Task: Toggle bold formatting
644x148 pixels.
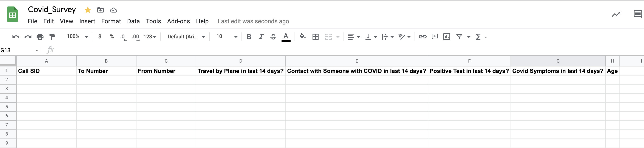Action: point(249,36)
